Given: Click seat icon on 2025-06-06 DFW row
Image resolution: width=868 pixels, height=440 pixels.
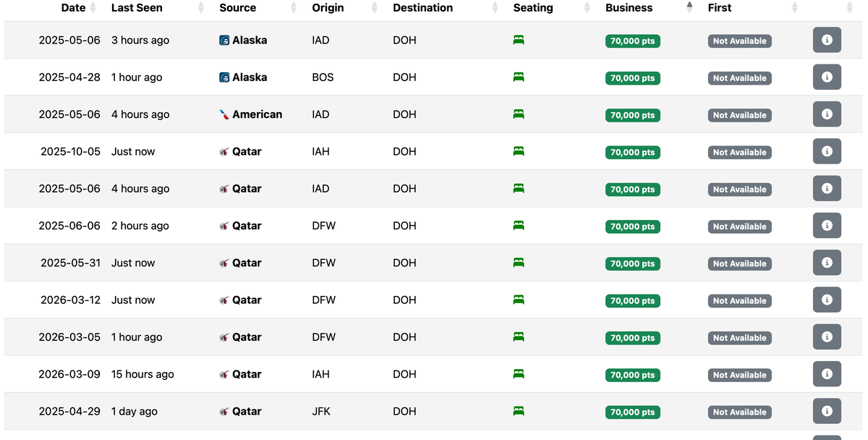Looking at the screenshot, I should [x=519, y=226].
